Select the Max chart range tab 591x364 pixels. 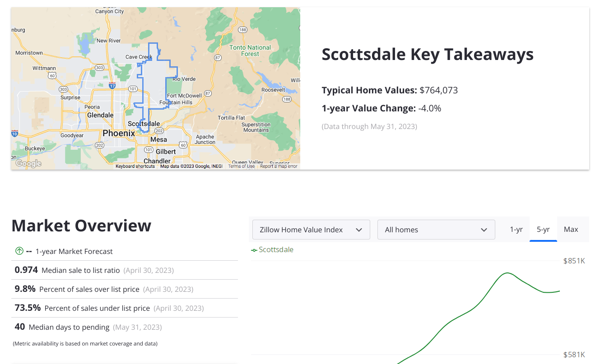click(x=571, y=230)
